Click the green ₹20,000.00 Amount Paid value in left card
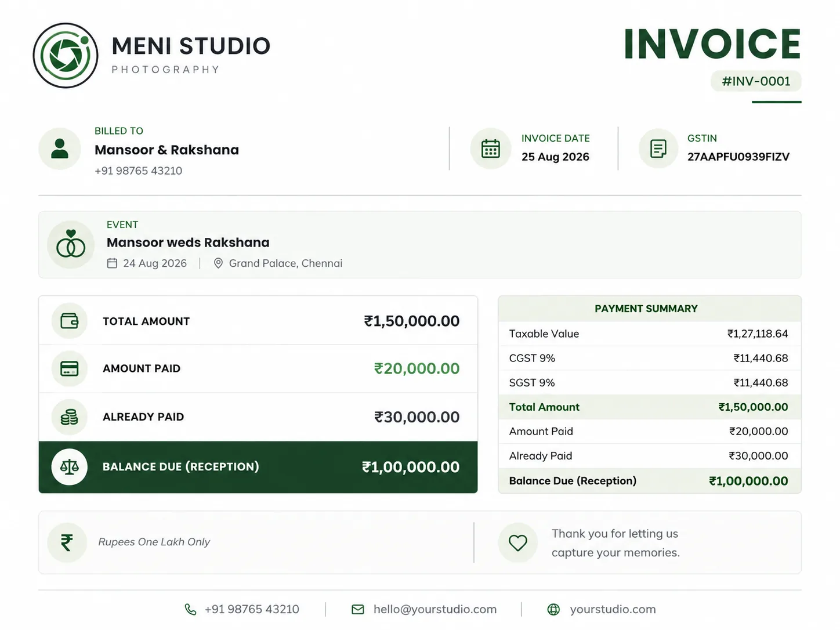The image size is (840, 630). (x=417, y=368)
